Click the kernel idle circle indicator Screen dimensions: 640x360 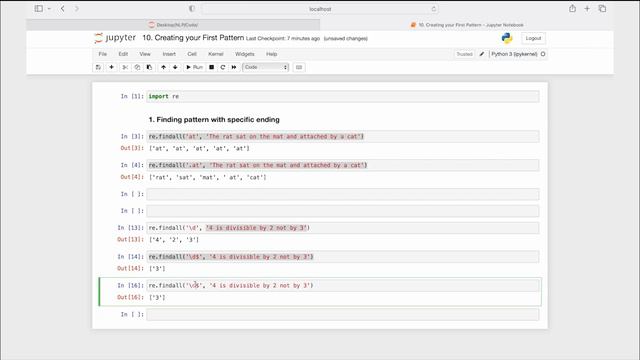pos(543,54)
